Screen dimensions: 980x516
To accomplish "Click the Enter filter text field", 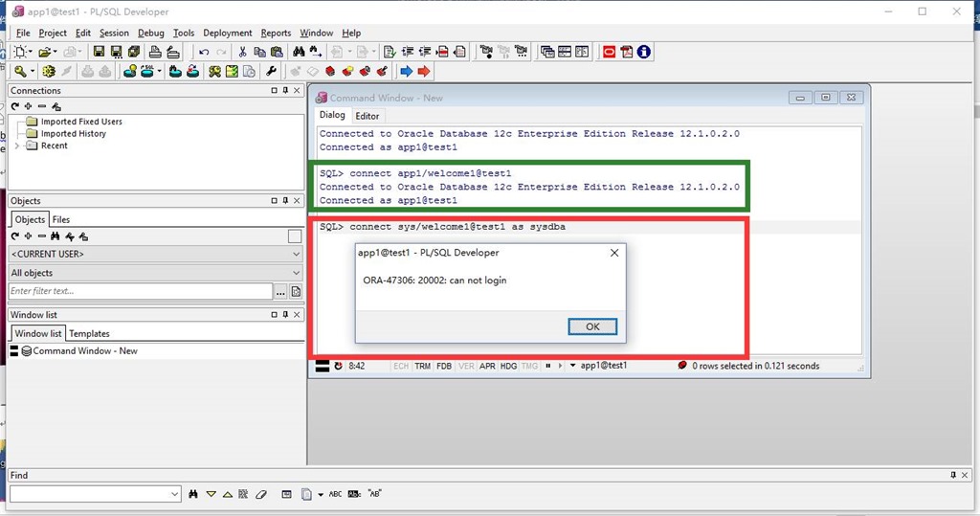I will click(x=142, y=291).
